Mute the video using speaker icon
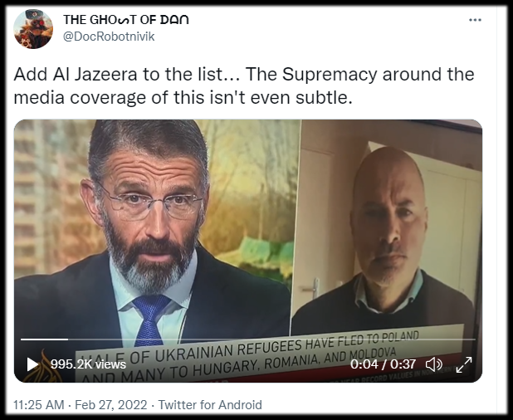 tap(434, 364)
